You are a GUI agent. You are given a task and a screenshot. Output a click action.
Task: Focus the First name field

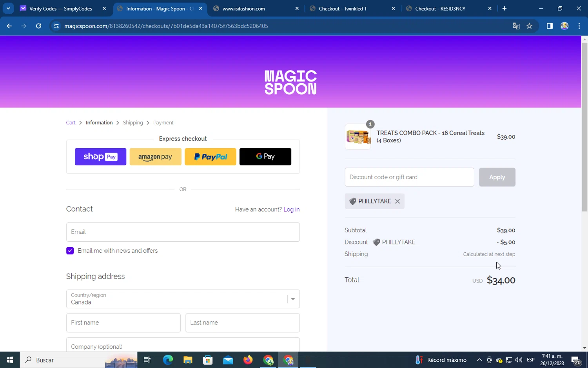[x=123, y=322]
